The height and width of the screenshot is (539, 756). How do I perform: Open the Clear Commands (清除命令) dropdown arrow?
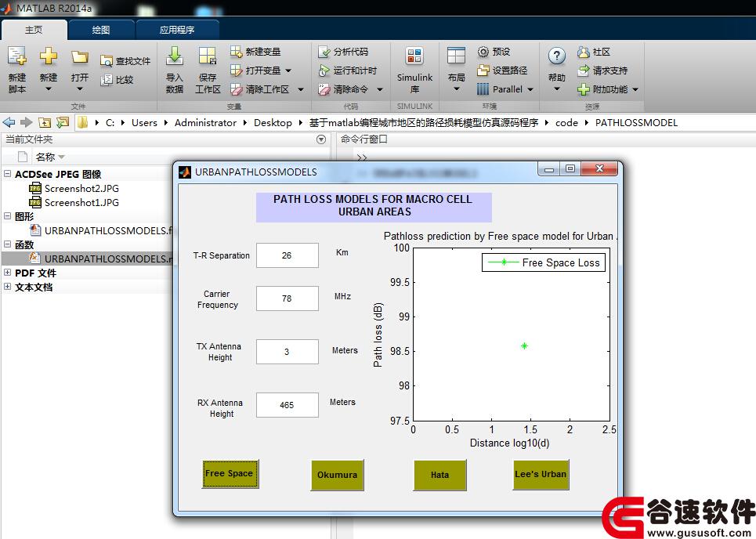click(380, 89)
